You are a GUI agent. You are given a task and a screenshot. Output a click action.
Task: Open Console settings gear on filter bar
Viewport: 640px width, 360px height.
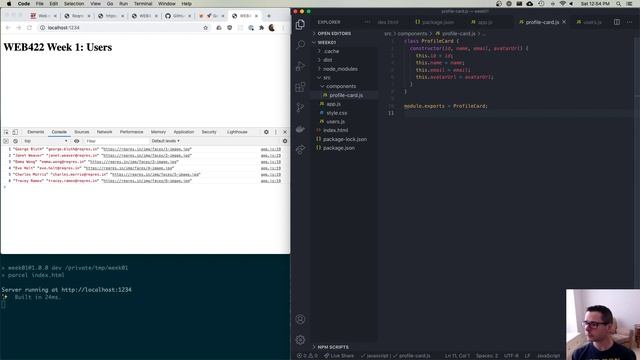[285, 141]
